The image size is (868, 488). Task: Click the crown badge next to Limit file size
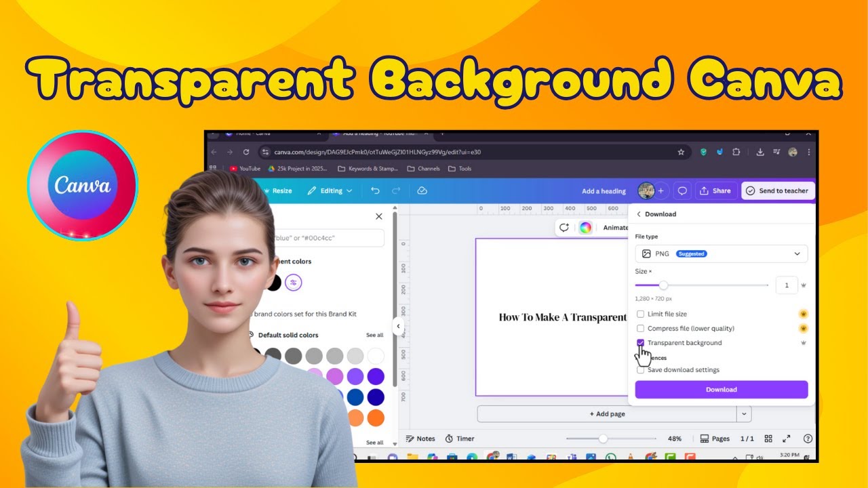tap(804, 314)
